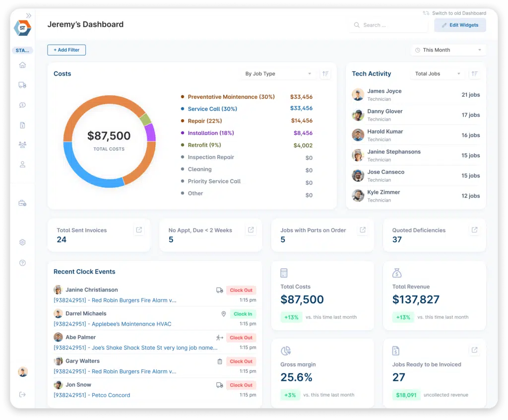
Task: Click Switch to old Dashboard link
Action: point(454,13)
